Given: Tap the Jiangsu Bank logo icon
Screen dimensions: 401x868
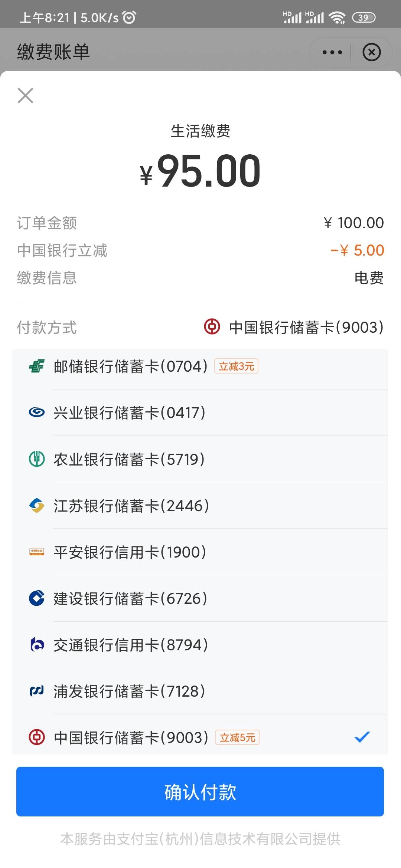Looking at the screenshot, I should point(37,506).
